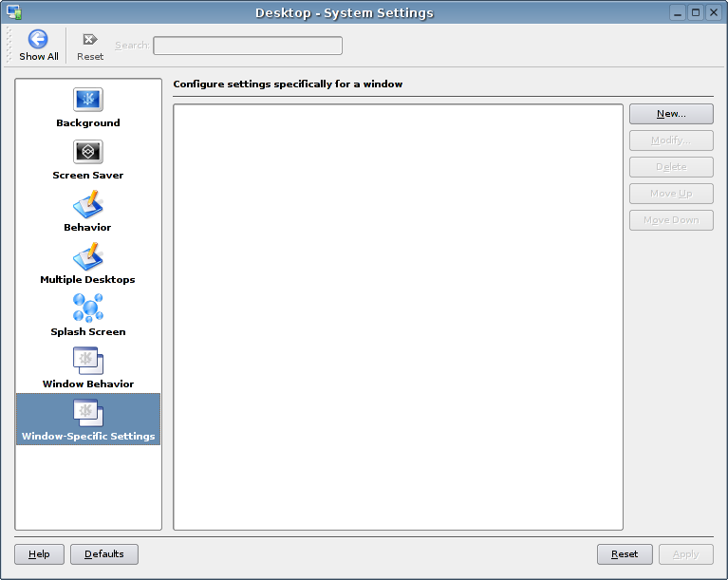The width and height of the screenshot is (728, 580).
Task: Create a rule with New... button
Action: (x=671, y=114)
